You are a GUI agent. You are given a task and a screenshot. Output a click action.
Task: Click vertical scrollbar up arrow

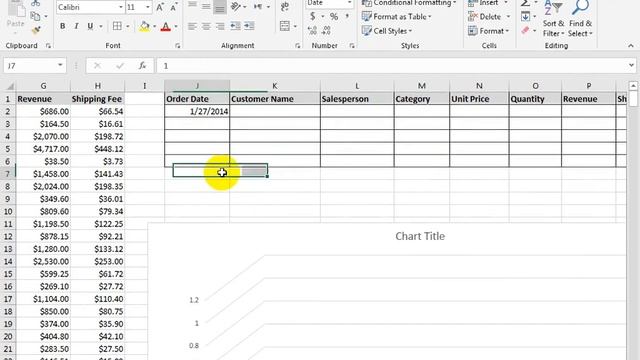pyautogui.click(x=633, y=86)
